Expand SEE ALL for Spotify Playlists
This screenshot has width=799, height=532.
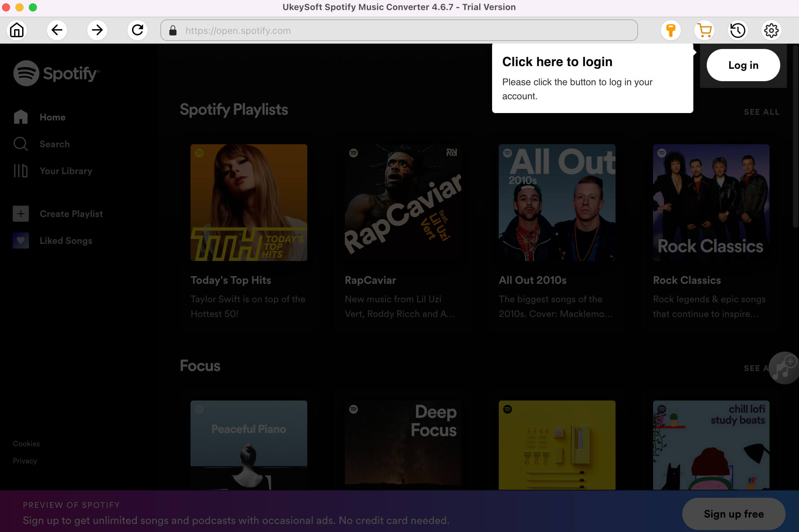762,112
